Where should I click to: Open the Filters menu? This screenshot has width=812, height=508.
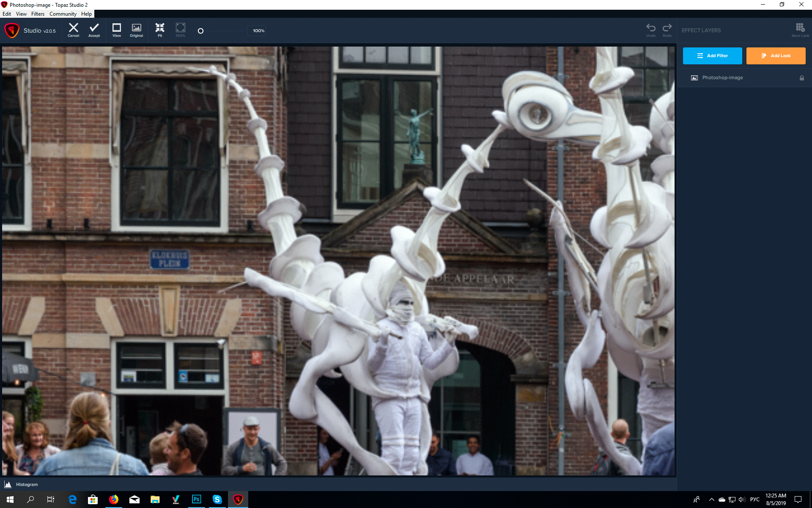[38, 14]
